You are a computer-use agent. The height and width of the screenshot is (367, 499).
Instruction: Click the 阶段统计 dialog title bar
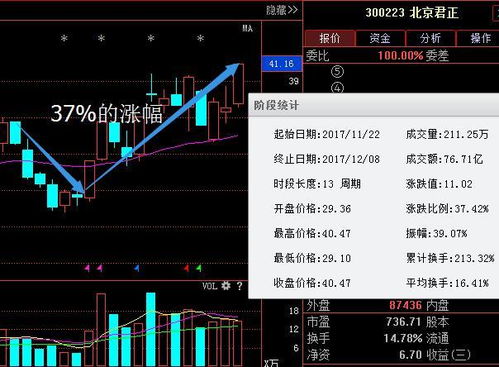coord(374,105)
